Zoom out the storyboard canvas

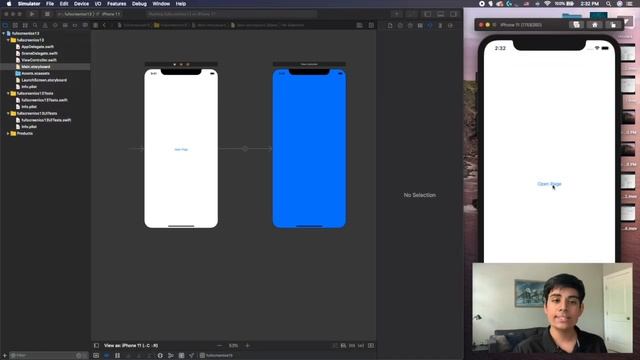220,346
